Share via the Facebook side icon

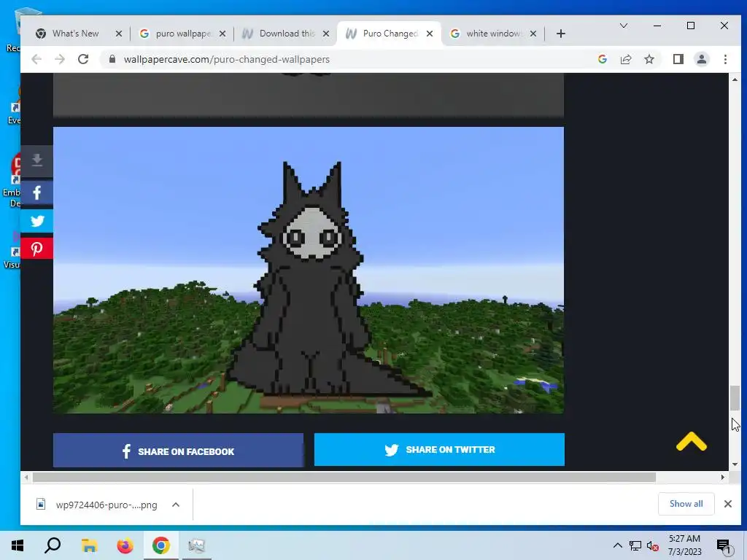(36, 192)
